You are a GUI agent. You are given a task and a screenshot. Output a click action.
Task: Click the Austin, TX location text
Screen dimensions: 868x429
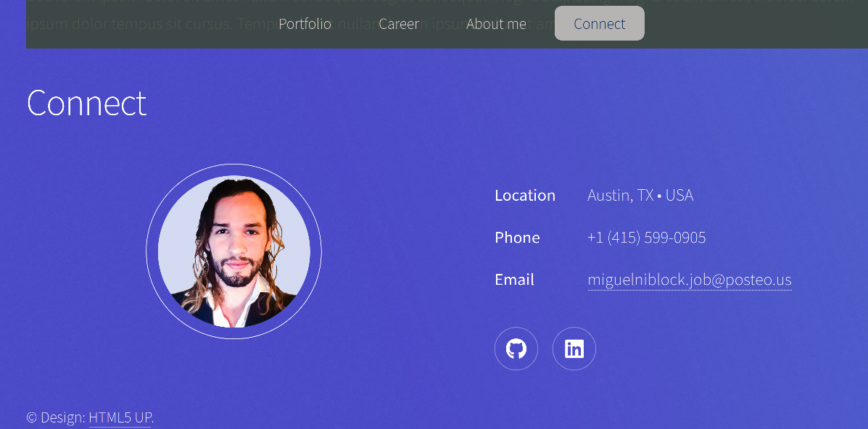pyautogui.click(x=621, y=196)
